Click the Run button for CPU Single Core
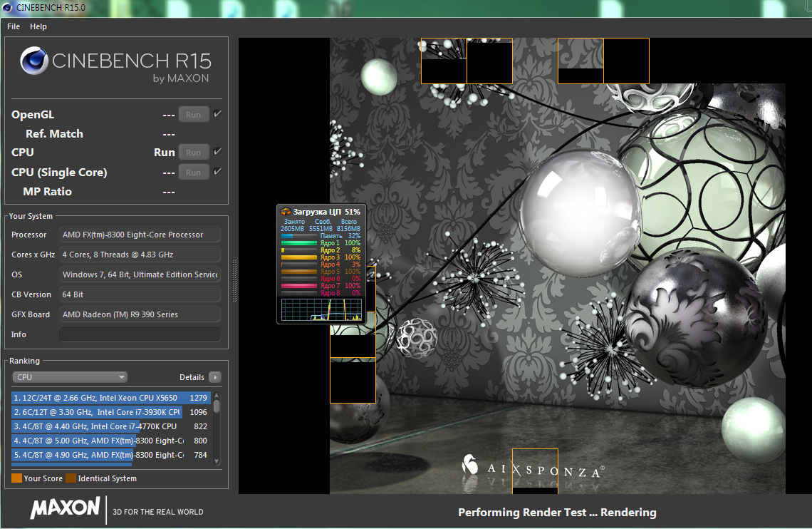812x529 pixels. (x=194, y=172)
